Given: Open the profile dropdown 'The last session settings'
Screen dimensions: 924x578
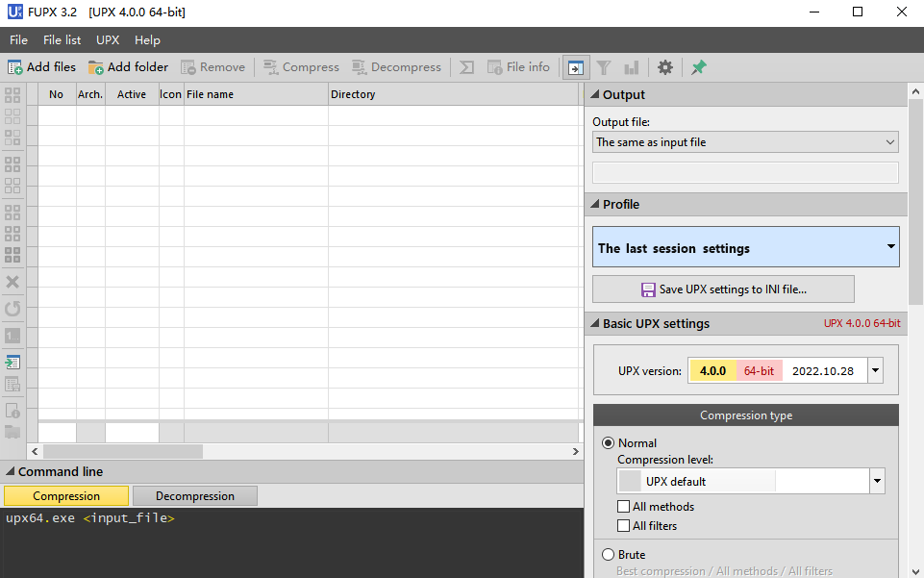Looking at the screenshot, I should pyautogui.click(x=745, y=247).
